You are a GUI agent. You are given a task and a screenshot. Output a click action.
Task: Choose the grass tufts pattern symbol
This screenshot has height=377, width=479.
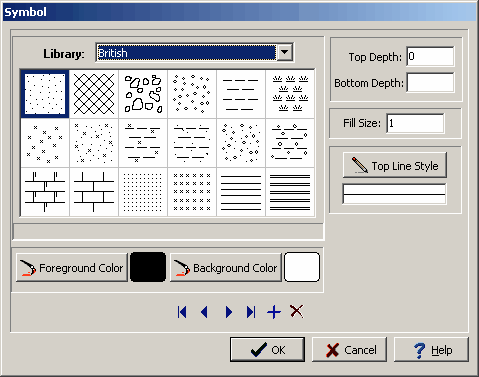click(x=290, y=94)
